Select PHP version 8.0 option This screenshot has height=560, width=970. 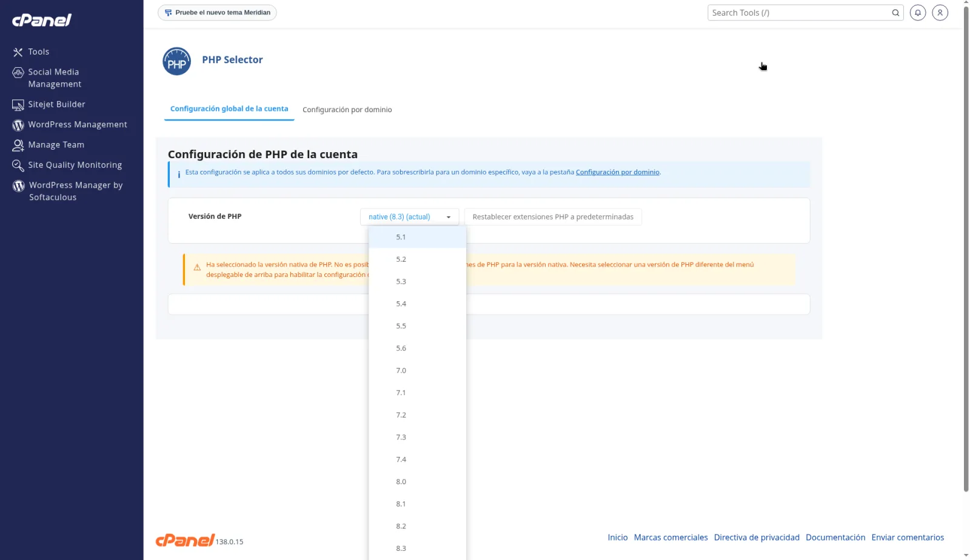(x=417, y=482)
